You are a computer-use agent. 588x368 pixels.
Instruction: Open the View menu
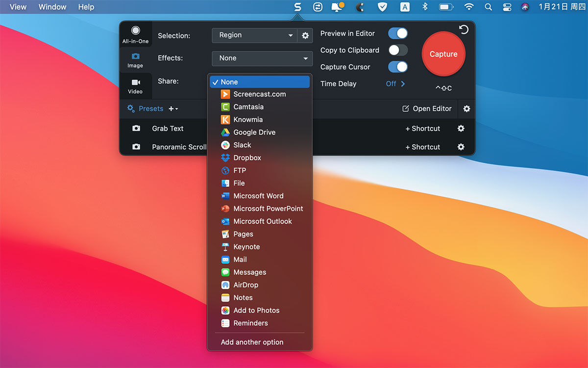point(18,7)
